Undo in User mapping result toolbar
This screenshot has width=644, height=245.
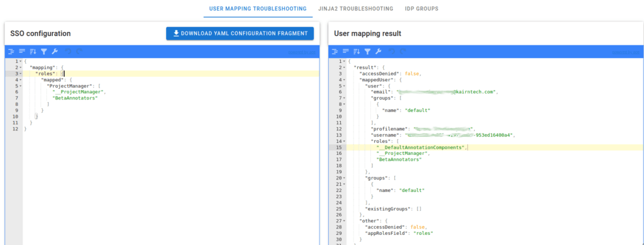point(392,52)
